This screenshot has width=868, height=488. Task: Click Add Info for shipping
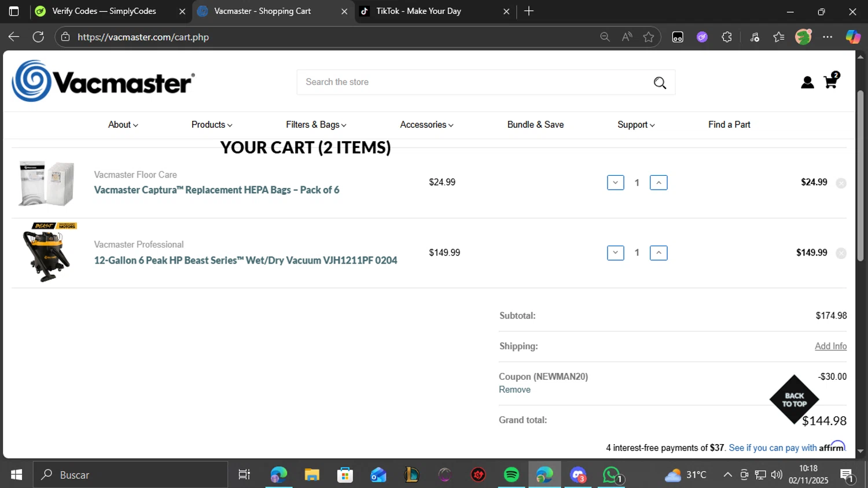click(830, 346)
